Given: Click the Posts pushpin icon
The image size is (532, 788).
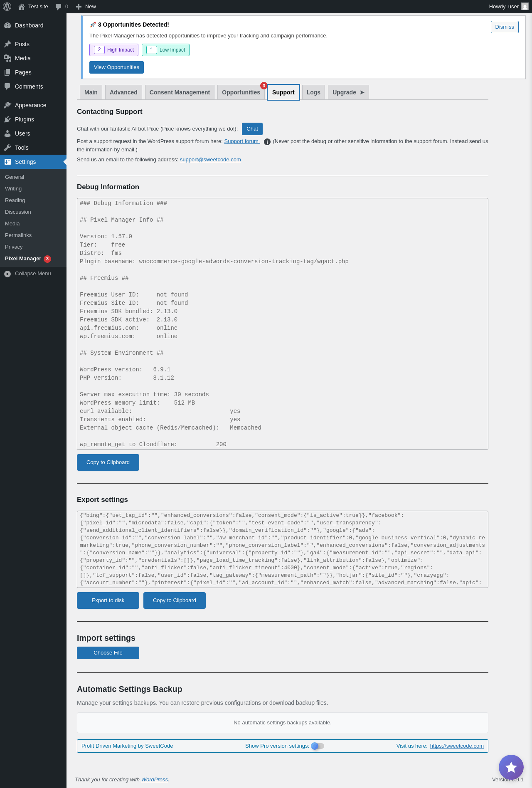Looking at the screenshot, I should pyautogui.click(x=7, y=44).
